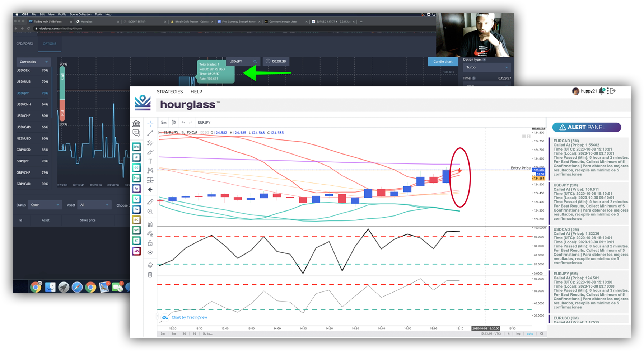Toggle stay-in-drawing-mode pencil lock
The width and height of the screenshot is (644, 351).
tap(150, 233)
